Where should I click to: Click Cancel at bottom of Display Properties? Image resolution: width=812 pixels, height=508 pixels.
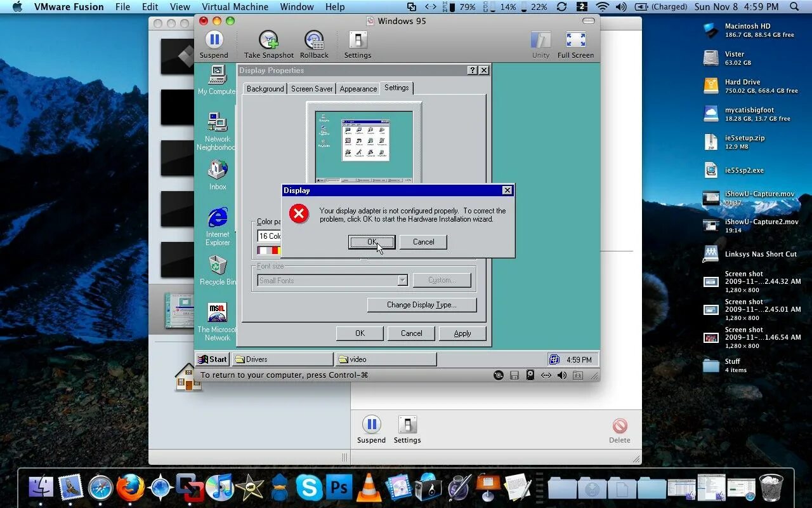[411, 333]
